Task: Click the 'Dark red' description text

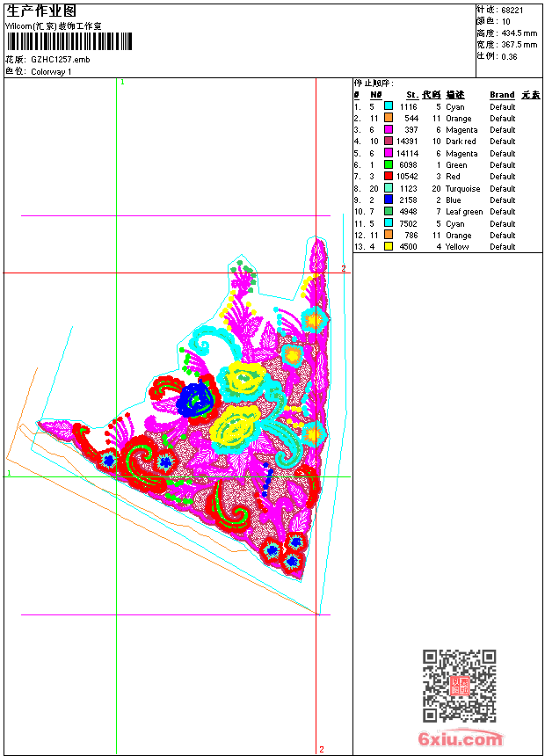Action: (461, 142)
